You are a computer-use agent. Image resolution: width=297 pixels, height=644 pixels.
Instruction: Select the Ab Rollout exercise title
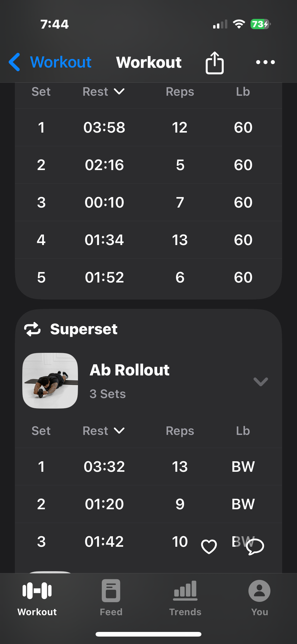[130, 370]
